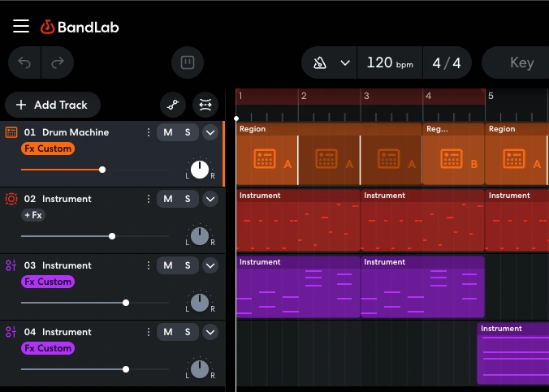This screenshot has width=549, height=392.
Task: Add effects with + Fx on track 02
Action: click(32, 215)
